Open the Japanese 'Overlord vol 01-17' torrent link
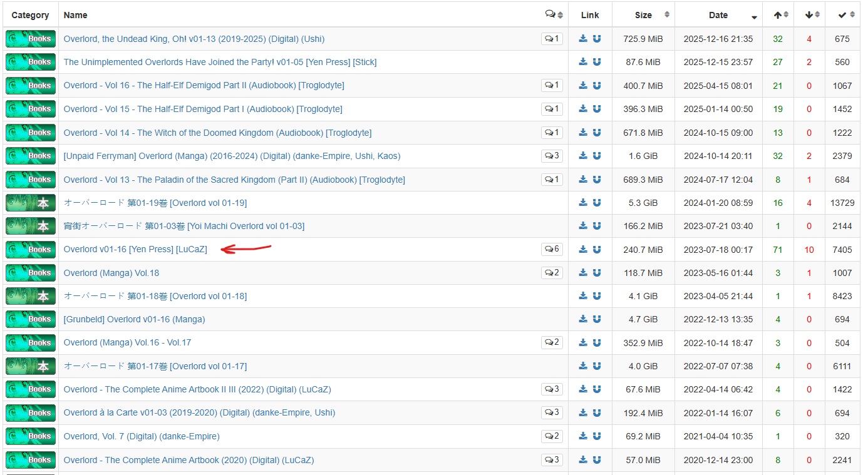868x475 pixels. pyautogui.click(x=155, y=366)
